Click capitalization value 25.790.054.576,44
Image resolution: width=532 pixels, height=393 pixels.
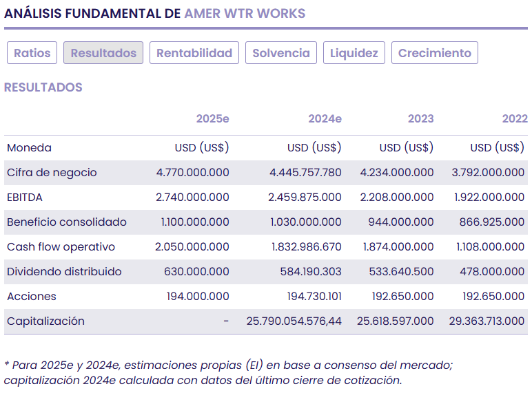pyautogui.click(x=294, y=321)
